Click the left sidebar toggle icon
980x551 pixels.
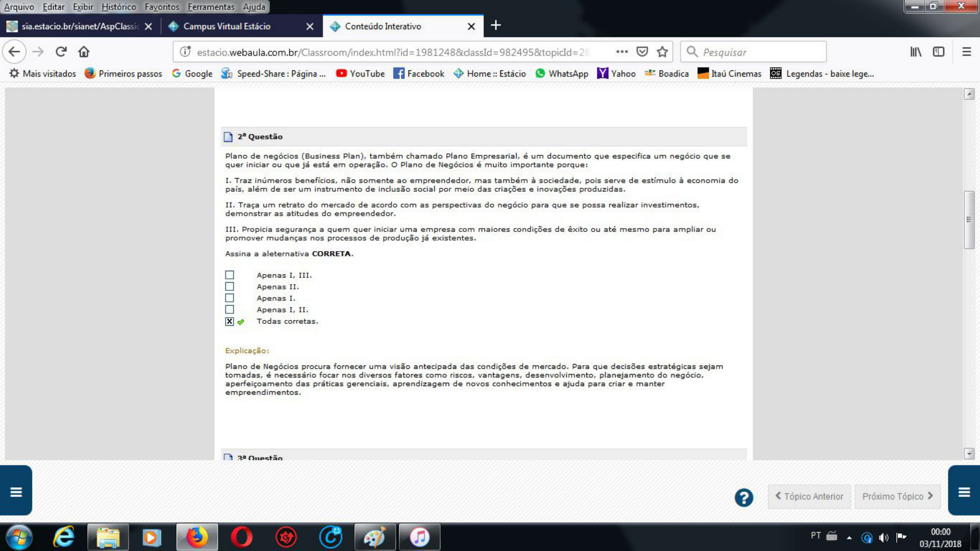pos(16,492)
